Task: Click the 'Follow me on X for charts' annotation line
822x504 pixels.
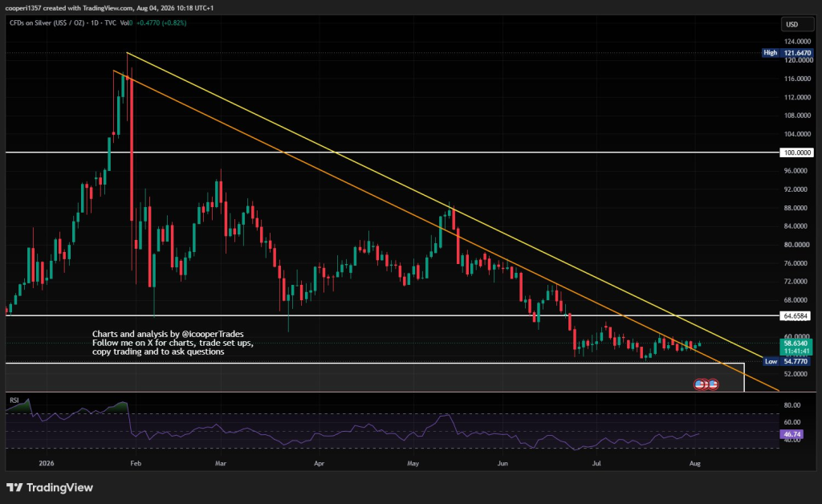Action: 173,343
